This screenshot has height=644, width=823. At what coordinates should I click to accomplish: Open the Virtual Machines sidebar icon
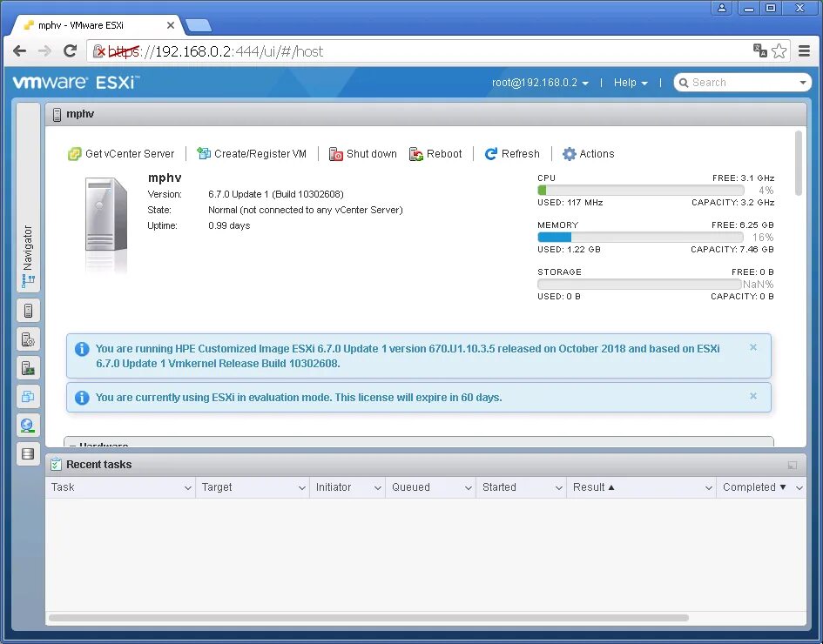(x=28, y=397)
